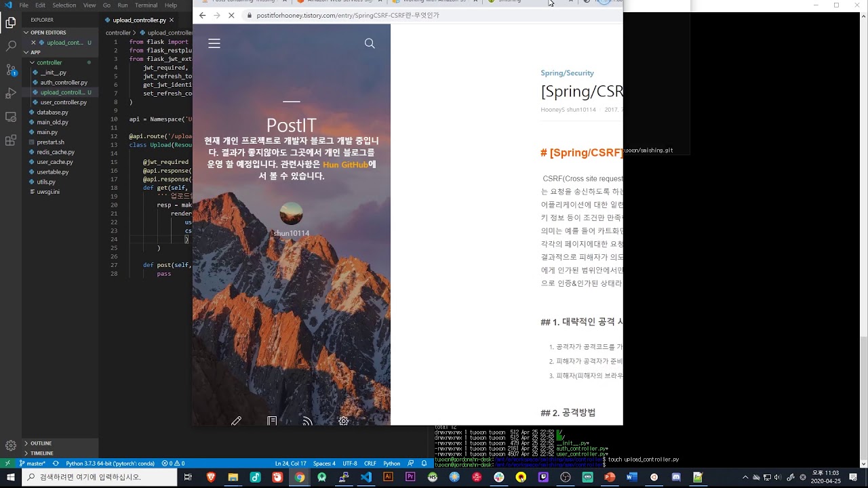The width and height of the screenshot is (868, 488).
Task: Click the RSS feed icon on blog sidebar
Action: tap(308, 421)
